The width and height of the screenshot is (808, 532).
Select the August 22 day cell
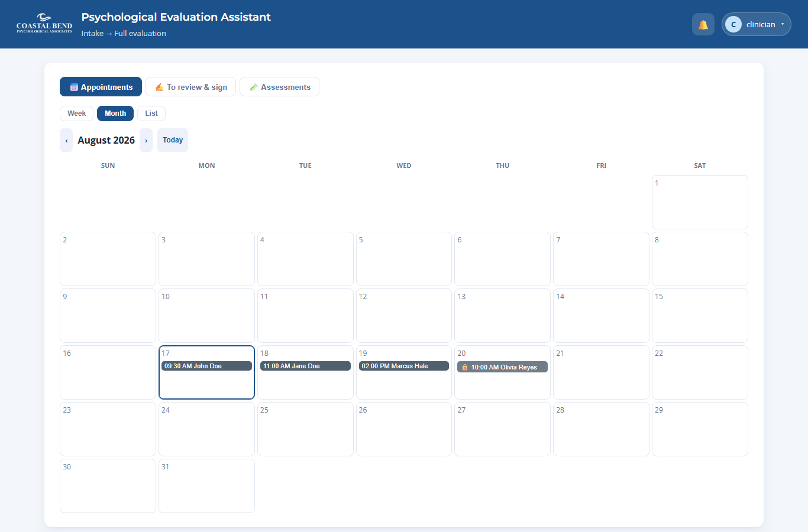(x=700, y=372)
